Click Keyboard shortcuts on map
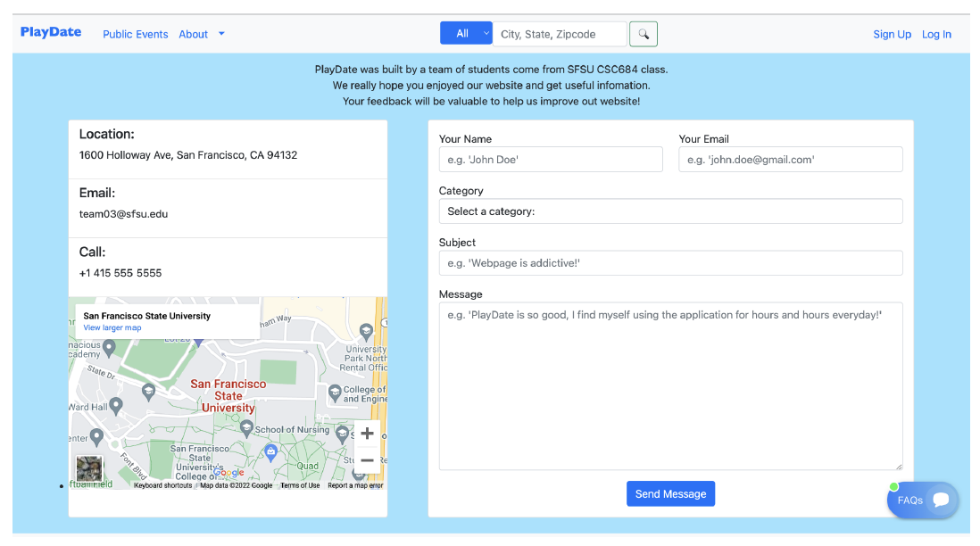Screen dimensions: 980x546 [162, 485]
